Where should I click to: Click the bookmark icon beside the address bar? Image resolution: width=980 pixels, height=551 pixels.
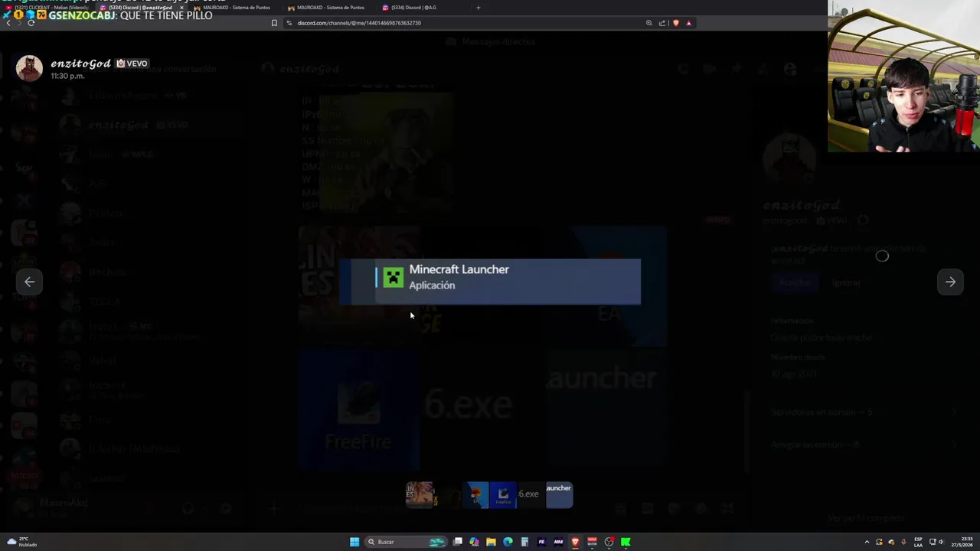point(274,23)
